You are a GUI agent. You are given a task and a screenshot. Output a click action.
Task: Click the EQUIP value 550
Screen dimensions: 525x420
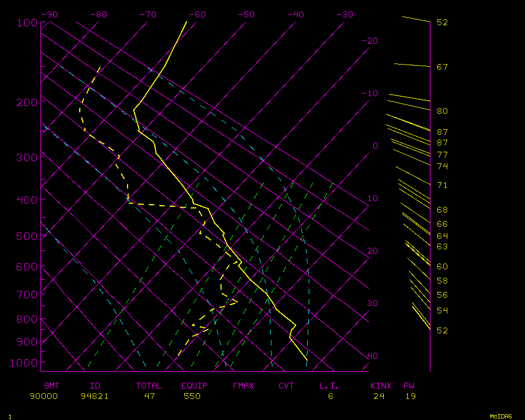click(192, 396)
